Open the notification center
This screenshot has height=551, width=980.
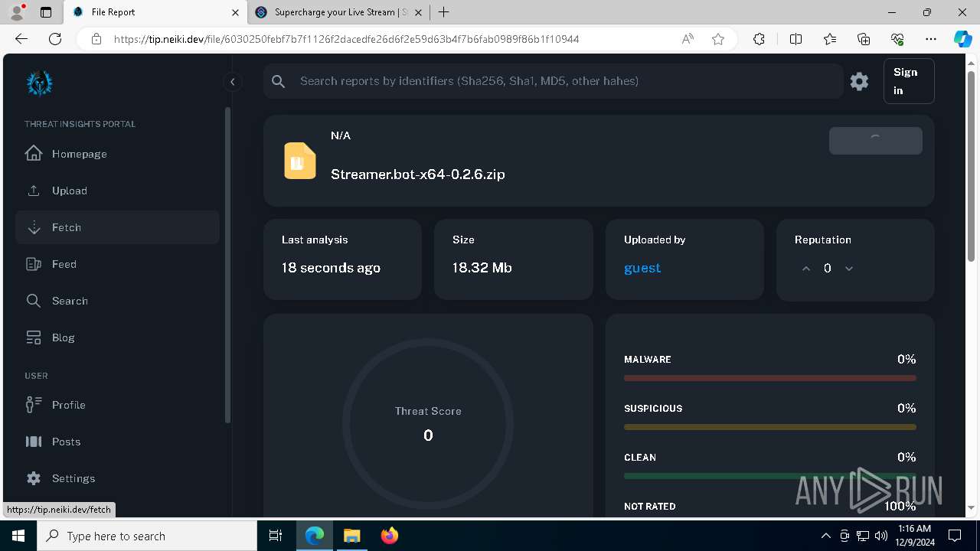[955, 536]
